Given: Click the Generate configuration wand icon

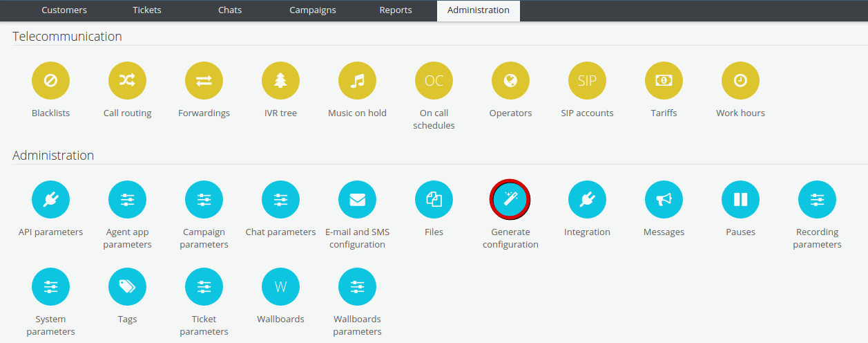Looking at the screenshot, I should coord(510,200).
